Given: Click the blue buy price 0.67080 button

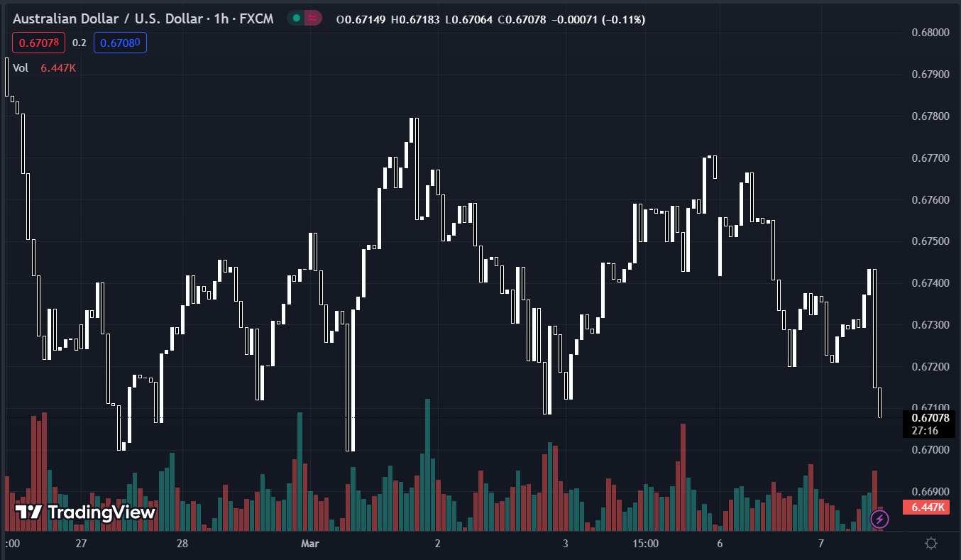Looking at the screenshot, I should tap(119, 43).
